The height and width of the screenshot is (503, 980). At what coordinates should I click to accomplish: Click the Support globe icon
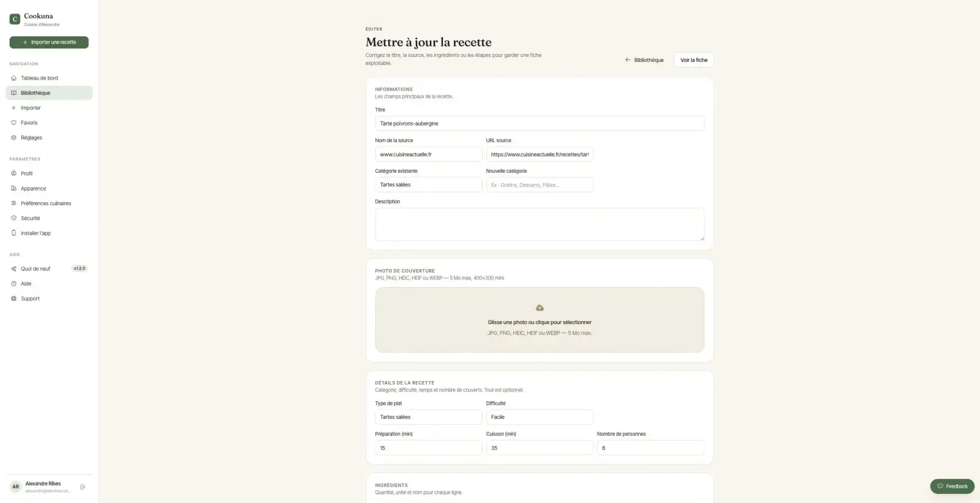[x=13, y=299]
